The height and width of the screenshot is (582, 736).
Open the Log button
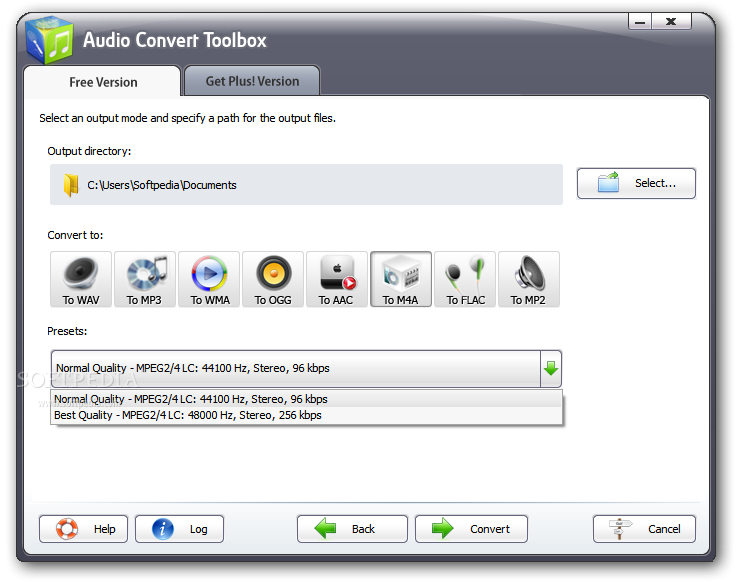point(179,529)
